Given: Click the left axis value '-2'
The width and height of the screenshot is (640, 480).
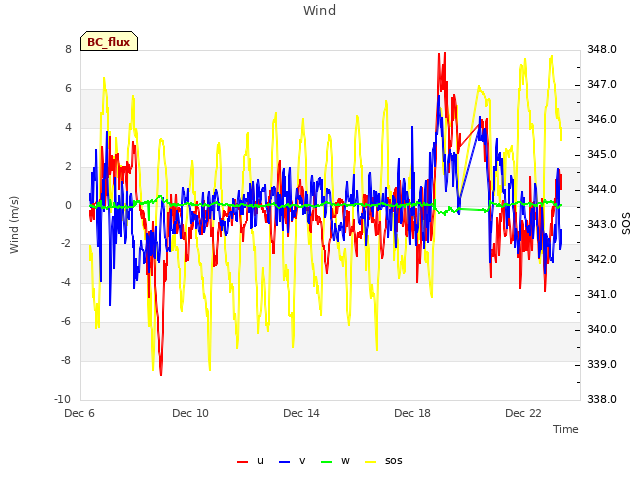Looking at the screenshot, I should [x=66, y=244].
